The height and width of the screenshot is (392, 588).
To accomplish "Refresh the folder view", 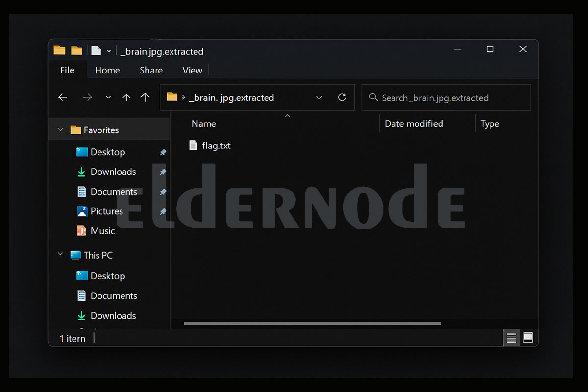I will tap(342, 97).
